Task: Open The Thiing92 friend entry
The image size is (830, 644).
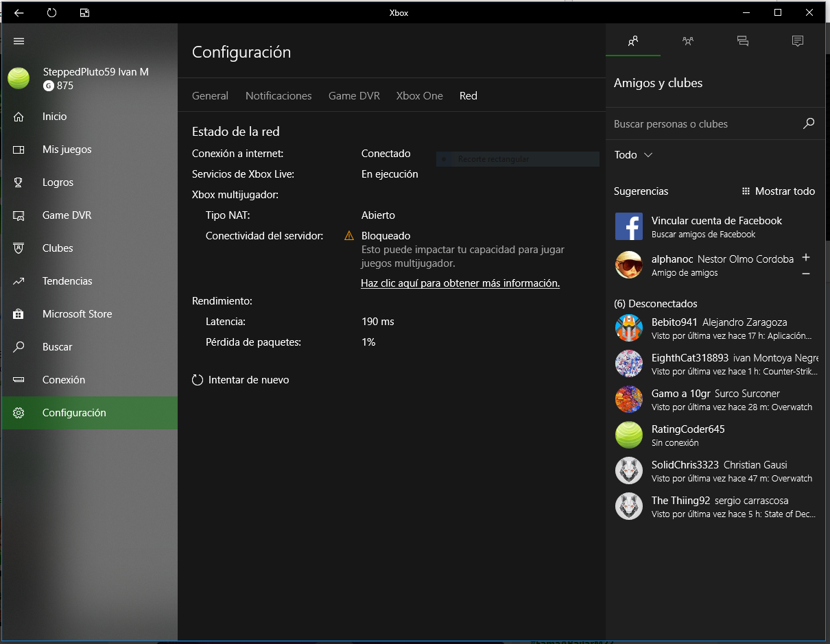Action: (x=715, y=506)
